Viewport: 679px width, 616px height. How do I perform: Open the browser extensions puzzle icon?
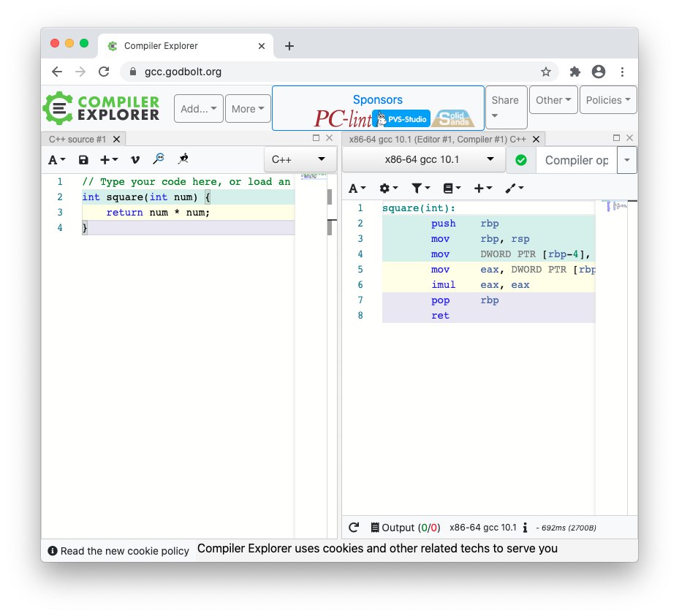tap(574, 72)
